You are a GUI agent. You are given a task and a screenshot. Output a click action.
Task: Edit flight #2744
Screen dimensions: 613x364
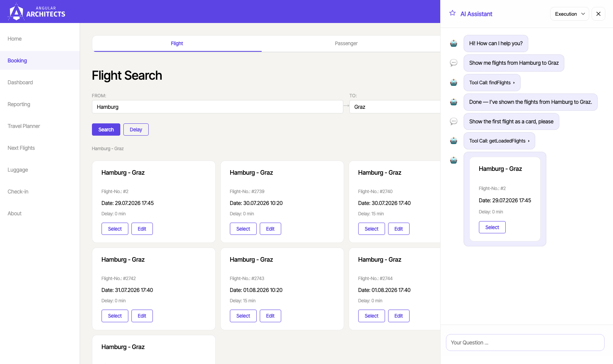coord(399,316)
